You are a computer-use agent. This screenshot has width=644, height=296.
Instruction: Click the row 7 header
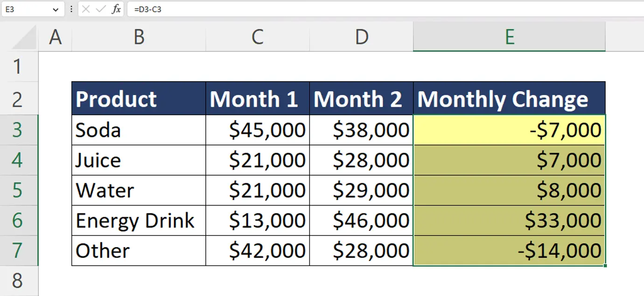[19, 250]
